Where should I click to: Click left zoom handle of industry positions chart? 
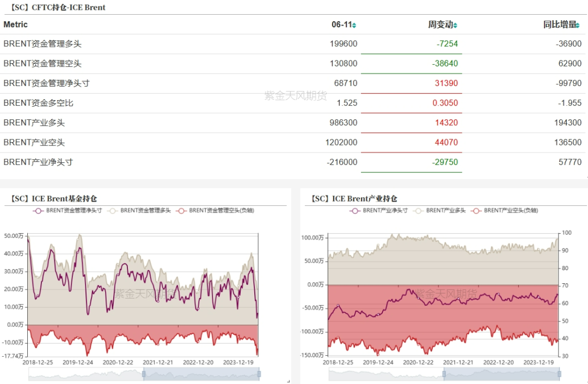[x=444, y=374]
